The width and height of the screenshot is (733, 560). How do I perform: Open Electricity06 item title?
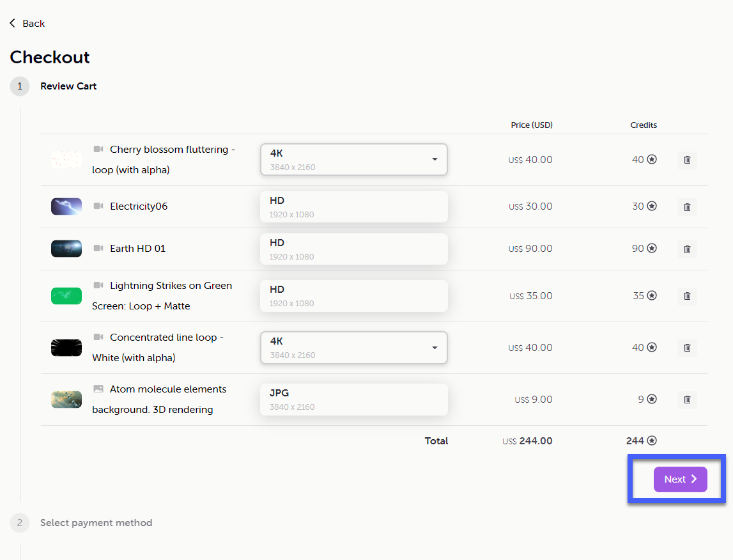coord(139,206)
